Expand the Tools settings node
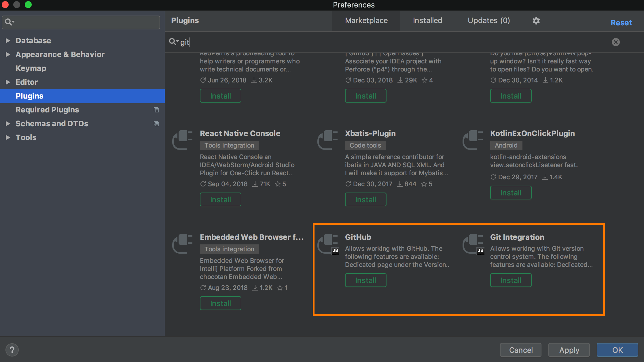 pyautogui.click(x=8, y=137)
